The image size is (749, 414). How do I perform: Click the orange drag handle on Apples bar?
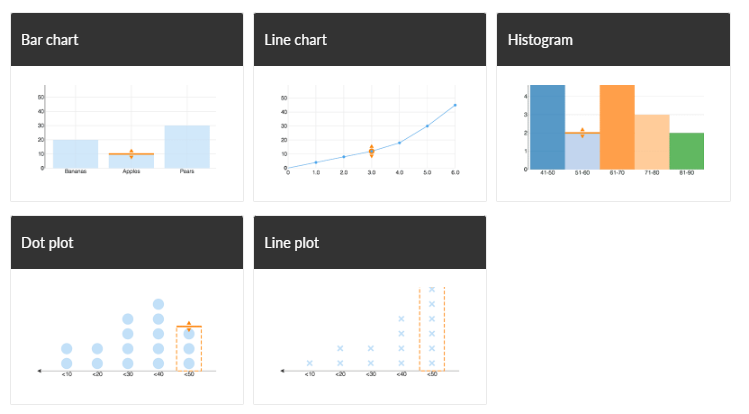131,154
